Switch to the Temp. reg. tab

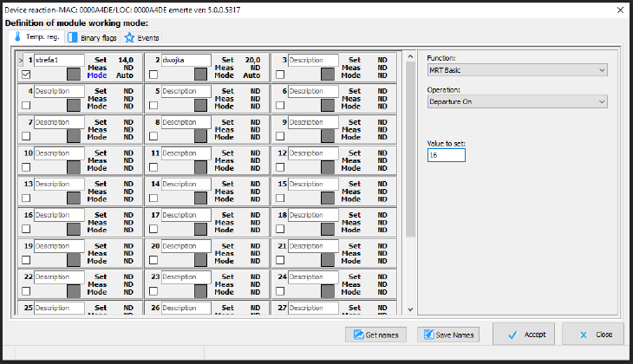36,37
